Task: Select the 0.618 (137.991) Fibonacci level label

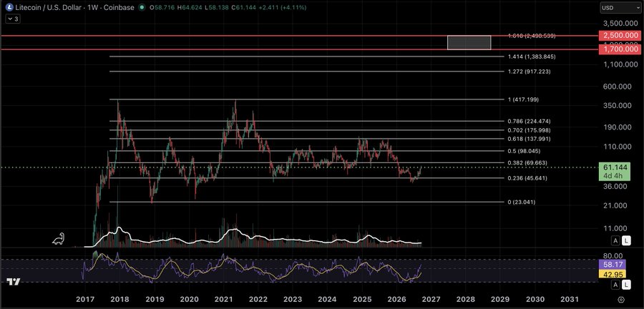Action: tap(529, 139)
